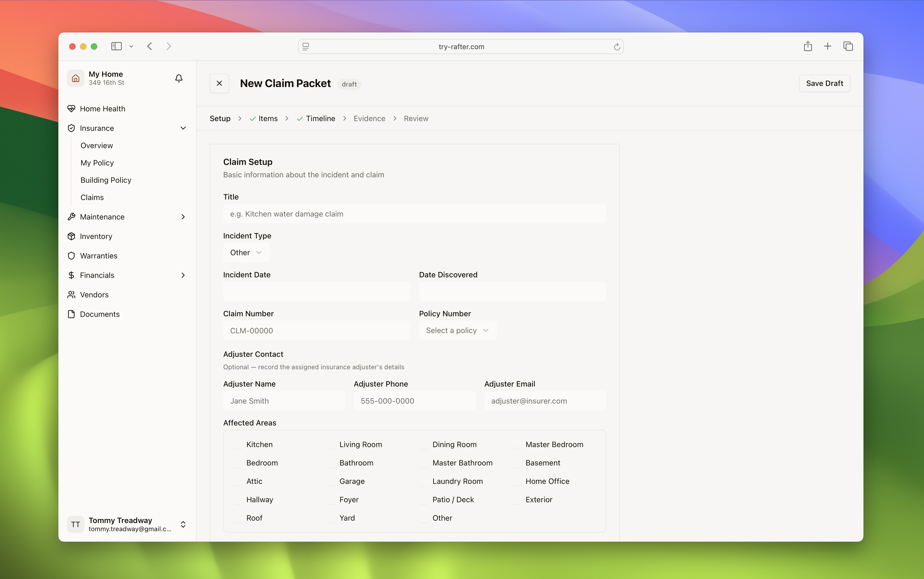Screen dimensions: 924x579
Task: Check the Kitchen affected area checkbox
Action: [x=238, y=444]
